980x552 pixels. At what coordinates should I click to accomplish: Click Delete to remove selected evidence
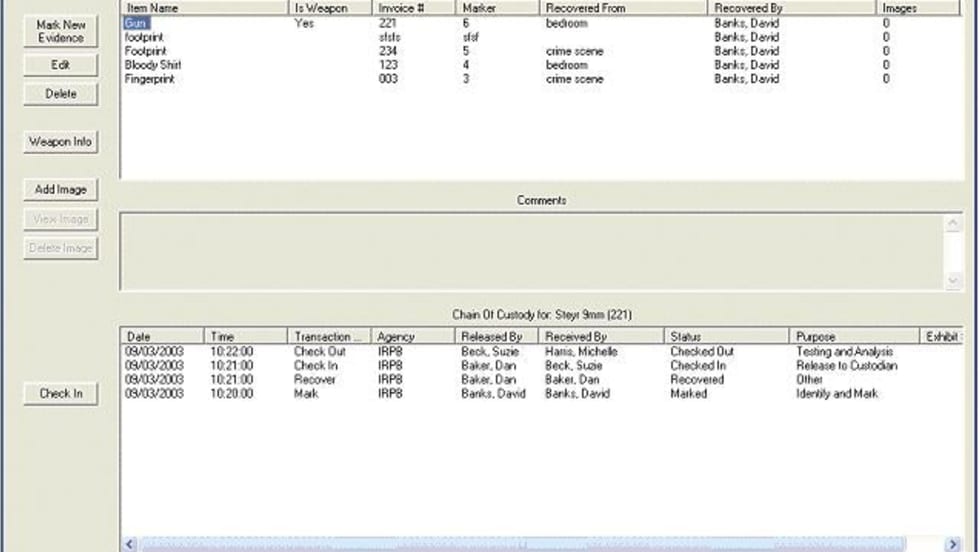click(x=60, y=94)
